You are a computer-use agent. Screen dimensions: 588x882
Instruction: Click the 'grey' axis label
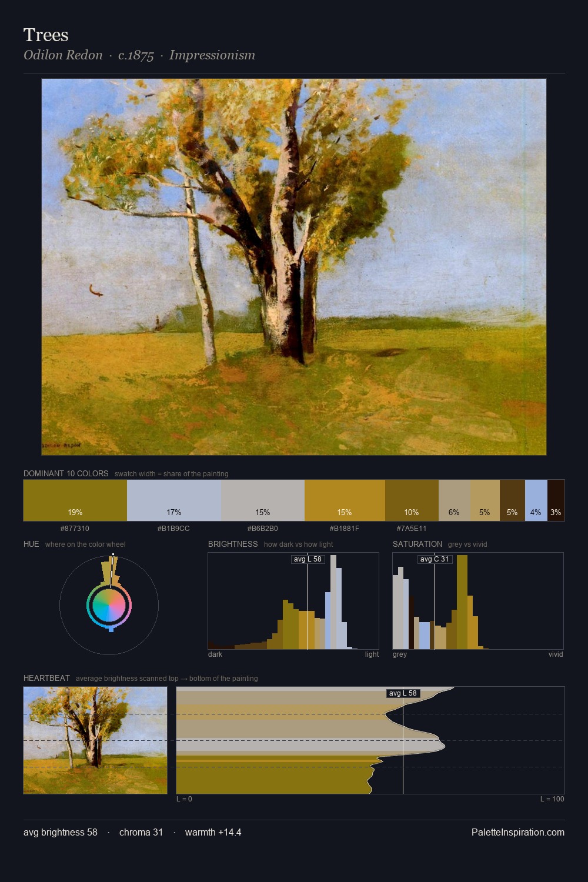click(400, 654)
